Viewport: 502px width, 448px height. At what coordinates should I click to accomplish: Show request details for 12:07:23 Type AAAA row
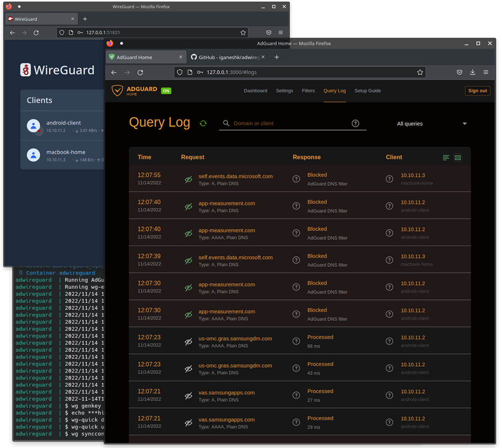296,341
